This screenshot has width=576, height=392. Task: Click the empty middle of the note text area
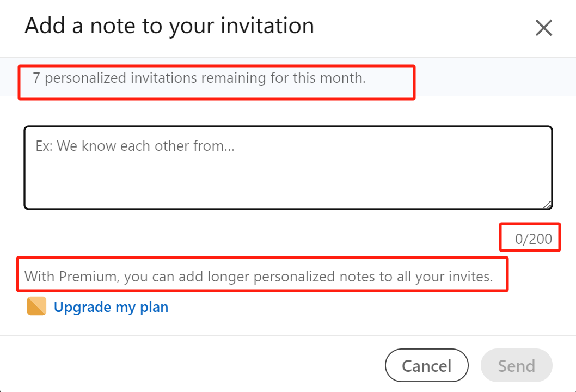(288, 174)
